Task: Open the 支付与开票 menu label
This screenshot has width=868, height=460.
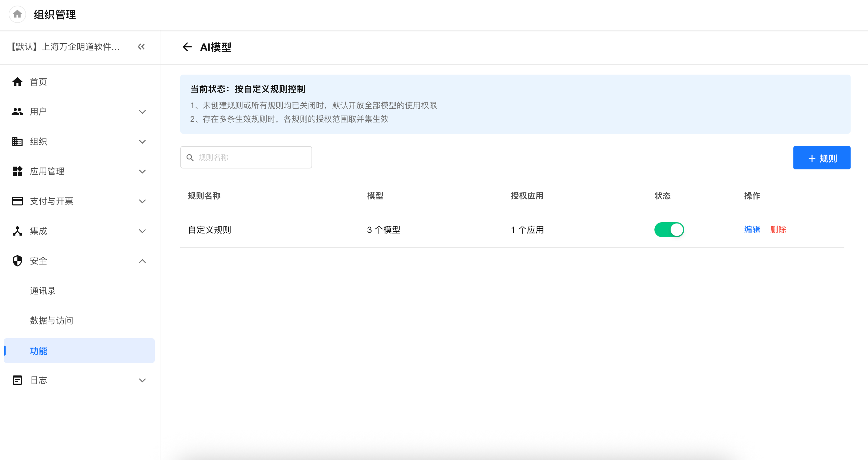Action: point(51,201)
